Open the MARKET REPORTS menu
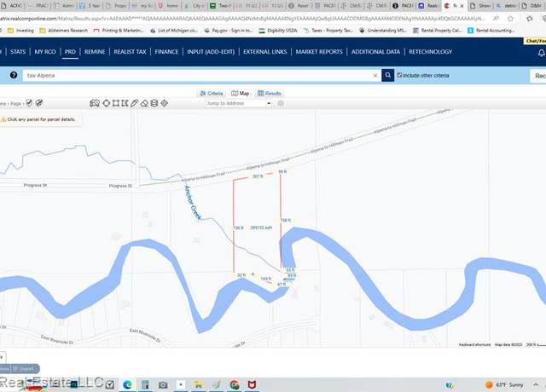 [x=319, y=52]
